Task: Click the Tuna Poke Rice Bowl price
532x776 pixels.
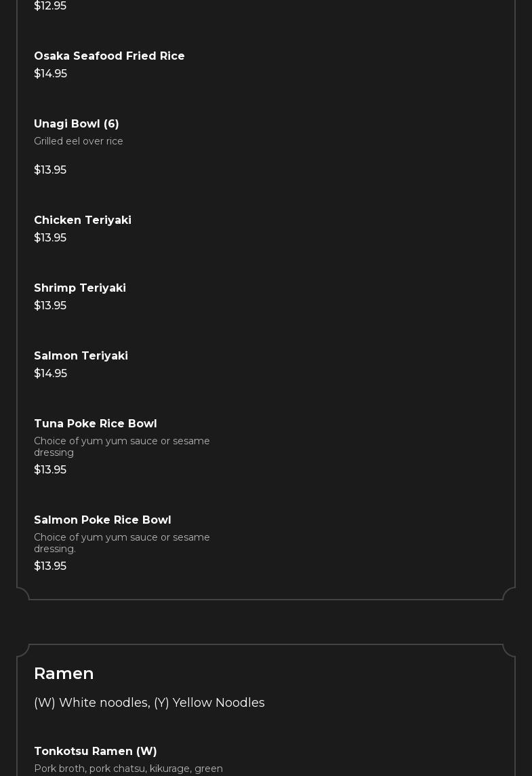Action: coord(50,470)
